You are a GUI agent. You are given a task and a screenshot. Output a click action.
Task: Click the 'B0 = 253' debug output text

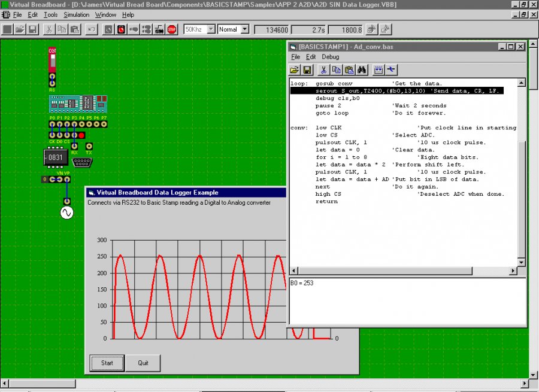pyautogui.click(x=302, y=283)
